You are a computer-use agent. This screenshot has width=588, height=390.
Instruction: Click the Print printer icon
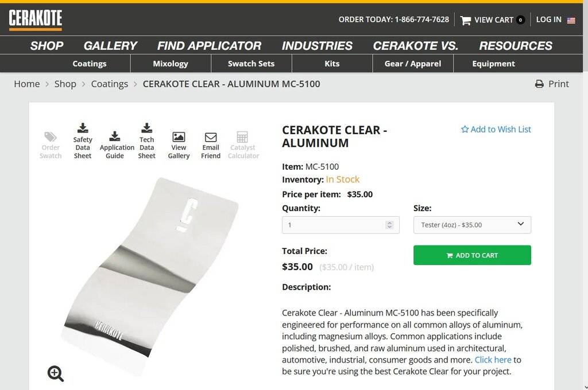[x=539, y=84]
